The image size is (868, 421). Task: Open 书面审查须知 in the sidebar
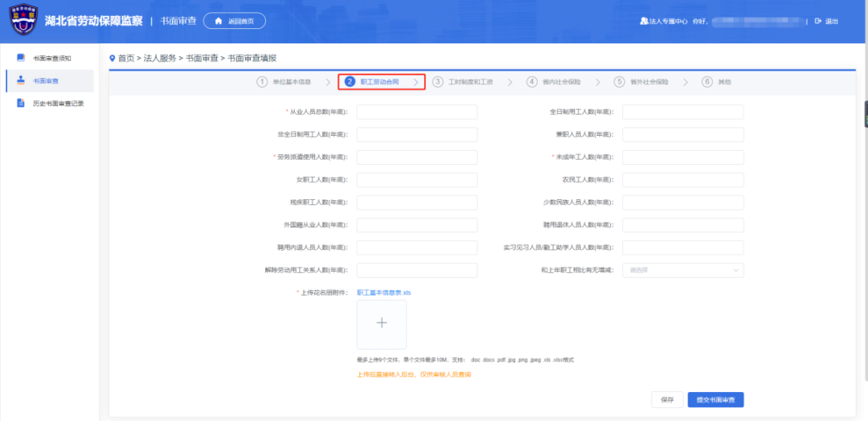pyautogui.click(x=52, y=58)
